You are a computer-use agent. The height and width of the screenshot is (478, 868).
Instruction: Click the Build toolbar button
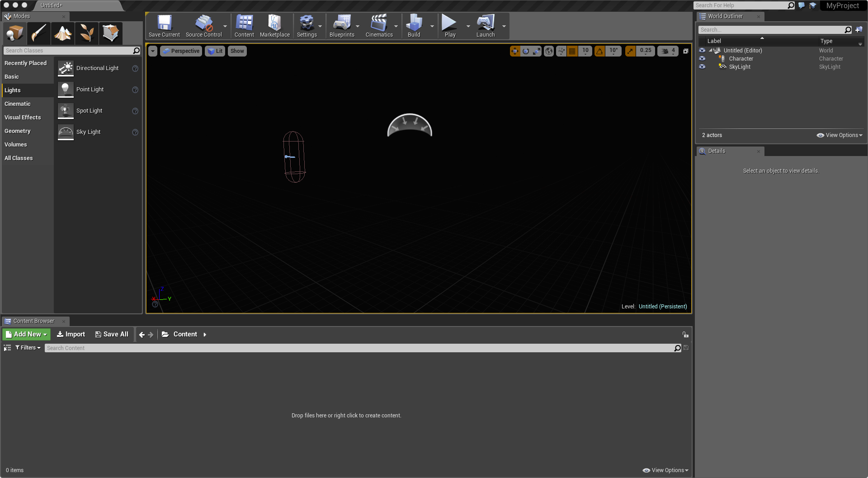point(414,26)
